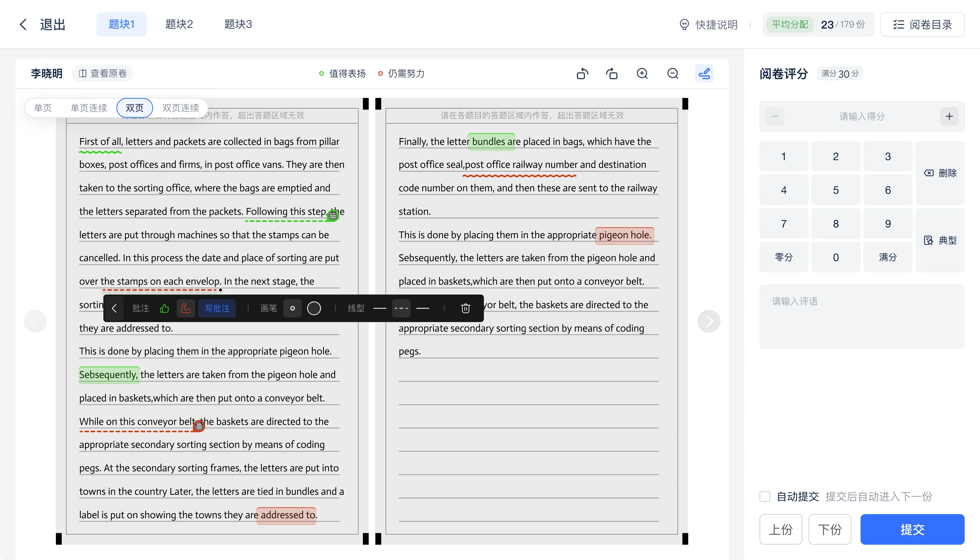Choose the solid line style
Screen dimensions: 980x560
pos(379,309)
